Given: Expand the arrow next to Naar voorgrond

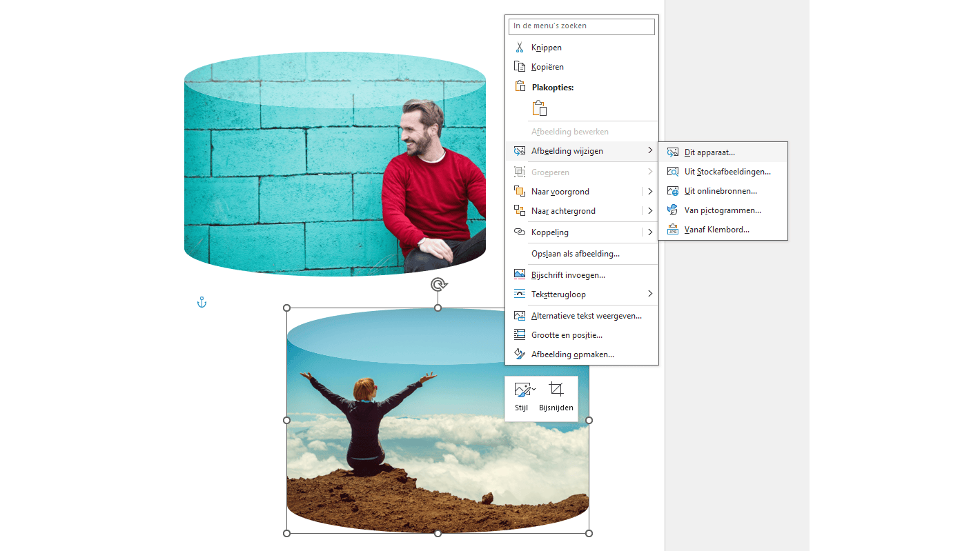Looking at the screenshot, I should pos(650,192).
